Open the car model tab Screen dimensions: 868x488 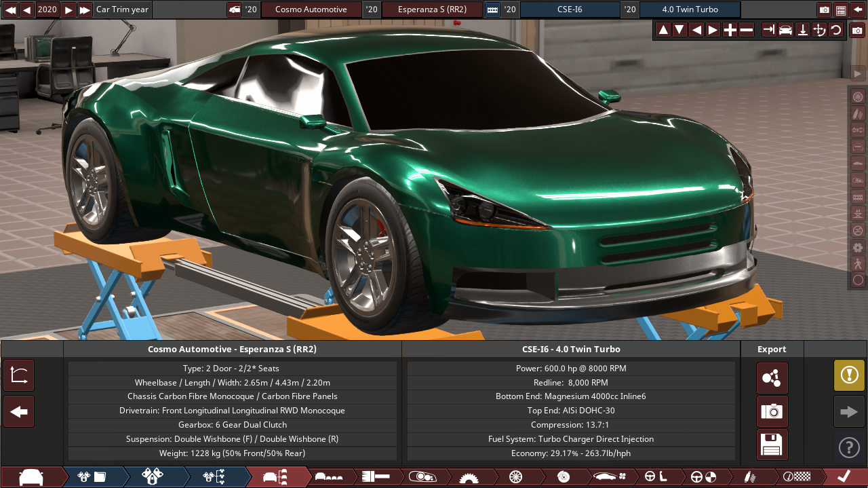pos(31,477)
